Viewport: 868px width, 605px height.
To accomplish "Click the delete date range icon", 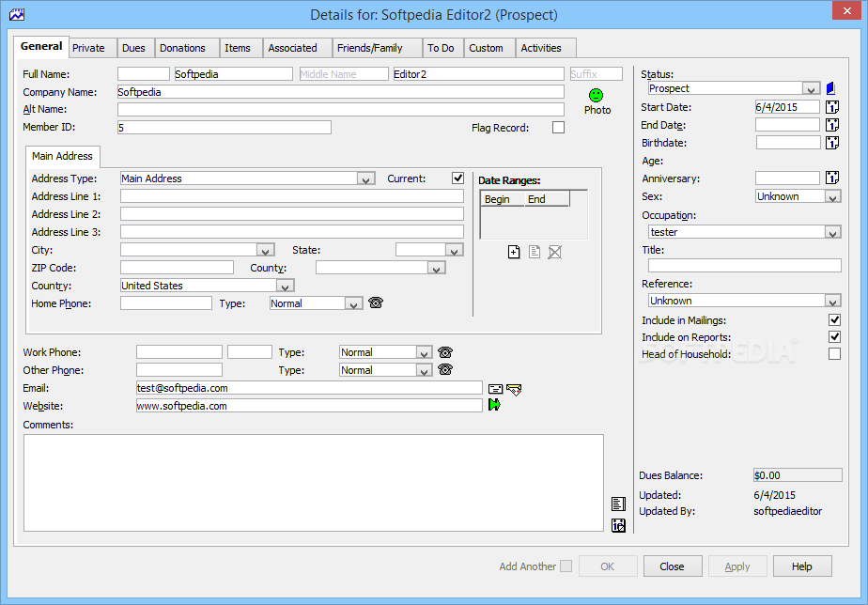I will click(554, 252).
